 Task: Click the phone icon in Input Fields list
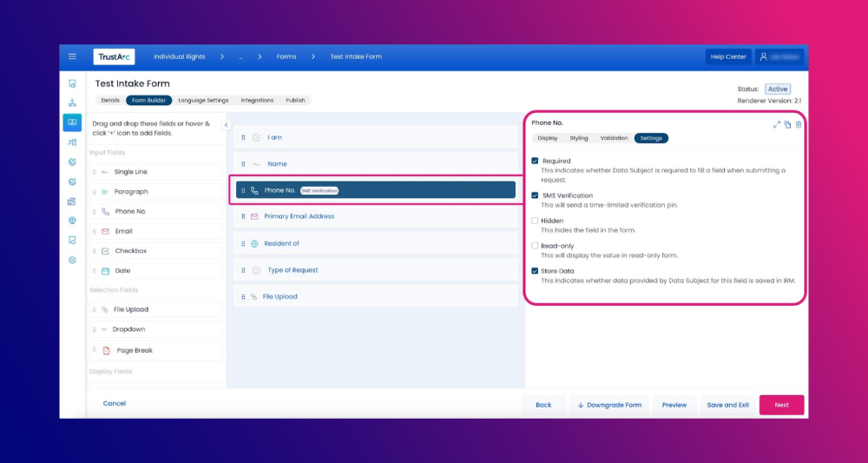pos(105,212)
